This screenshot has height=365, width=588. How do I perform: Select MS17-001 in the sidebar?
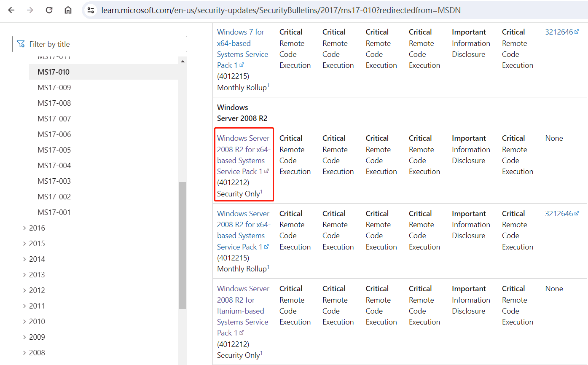[55, 212]
